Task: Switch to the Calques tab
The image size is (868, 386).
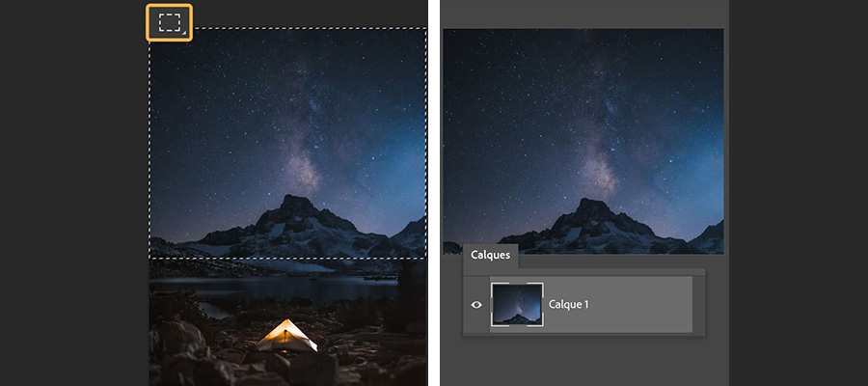Action: point(490,256)
